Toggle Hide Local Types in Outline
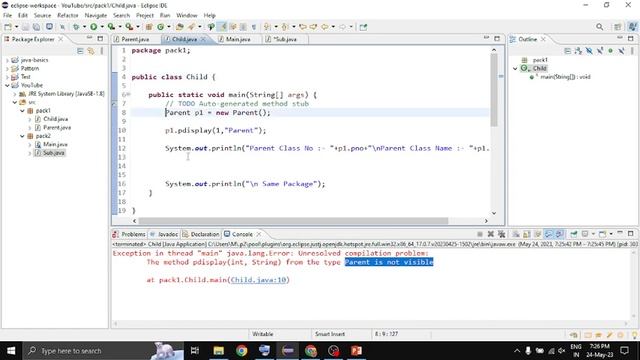 [621, 51]
